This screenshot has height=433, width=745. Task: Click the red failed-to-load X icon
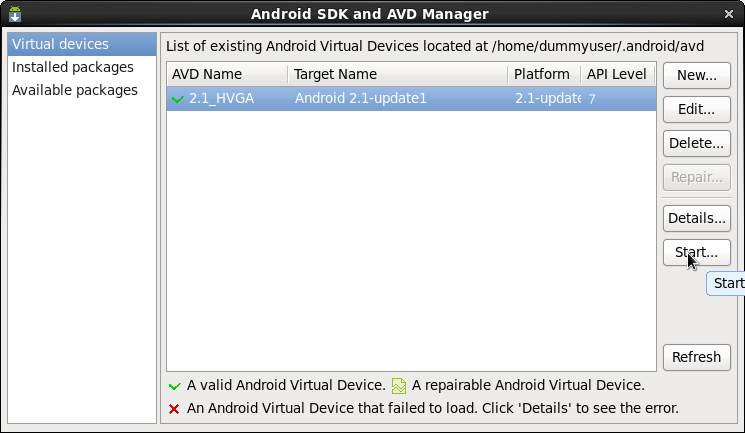pyautogui.click(x=174, y=409)
